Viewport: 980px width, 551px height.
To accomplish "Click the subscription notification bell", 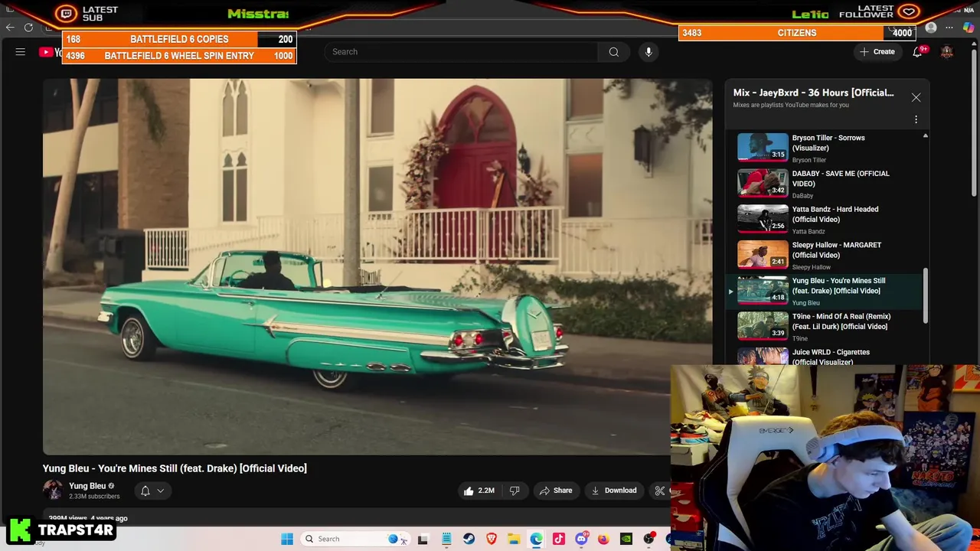I will (145, 491).
